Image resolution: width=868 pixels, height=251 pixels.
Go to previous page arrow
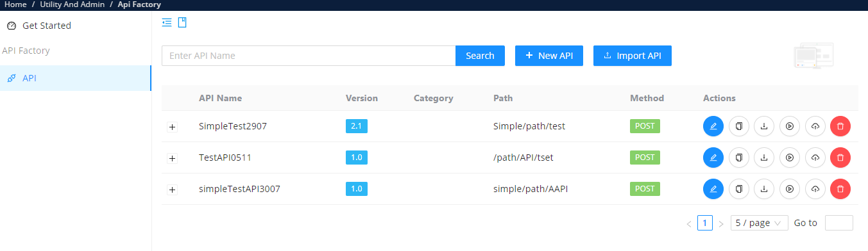tap(689, 223)
